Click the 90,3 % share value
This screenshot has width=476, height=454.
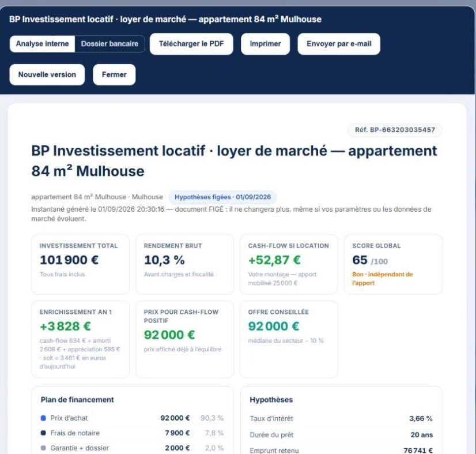212,418
